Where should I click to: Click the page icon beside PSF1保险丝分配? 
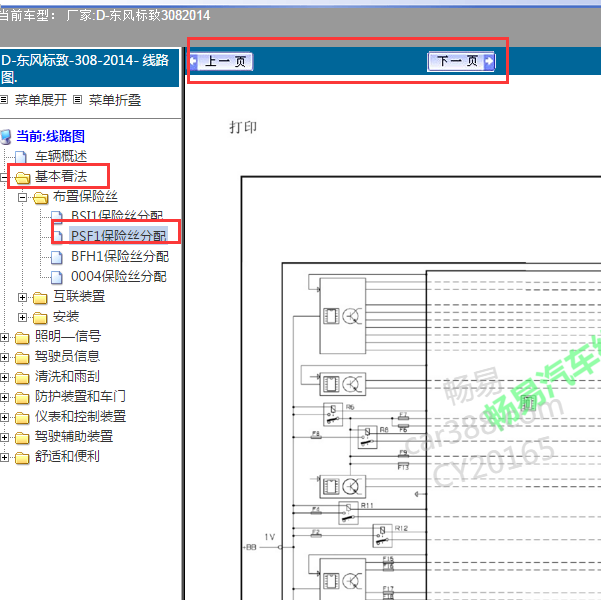tap(57, 237)
